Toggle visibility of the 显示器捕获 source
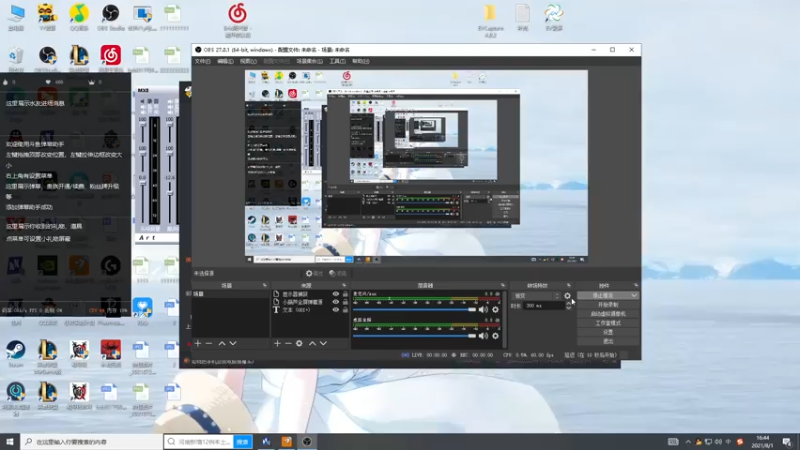 click(x=335, y=294)
